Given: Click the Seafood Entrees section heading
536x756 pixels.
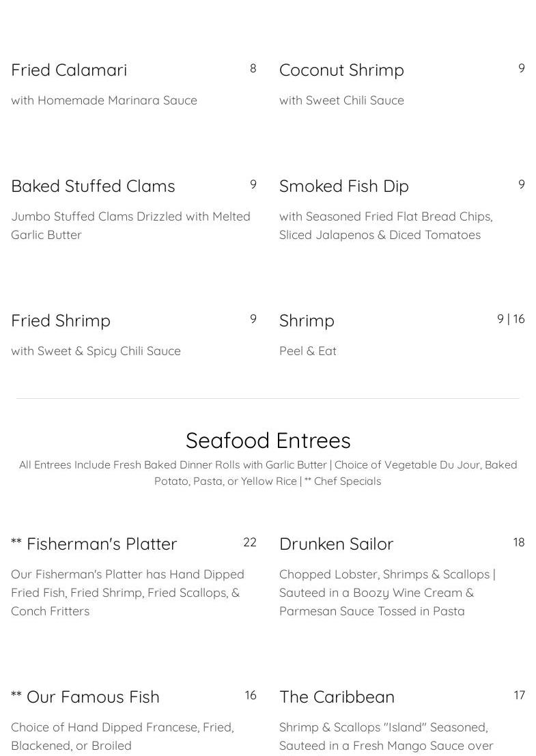Looking at the screenshot, I should (x=268, y=440).
